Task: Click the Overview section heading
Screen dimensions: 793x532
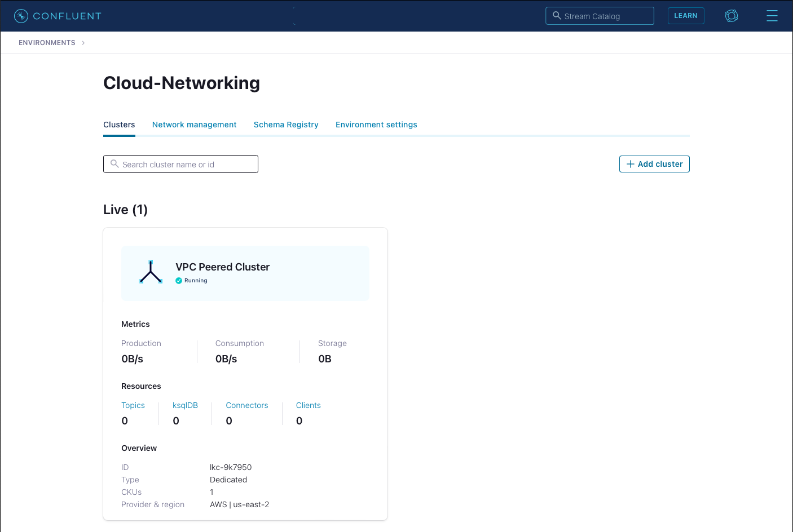Action: click(139, 448)
